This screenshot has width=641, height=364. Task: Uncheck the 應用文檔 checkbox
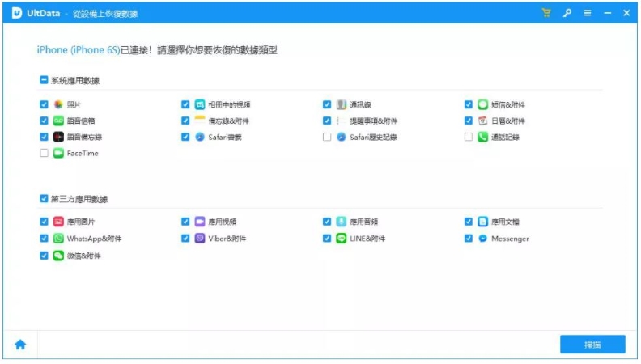coord(468,222)
